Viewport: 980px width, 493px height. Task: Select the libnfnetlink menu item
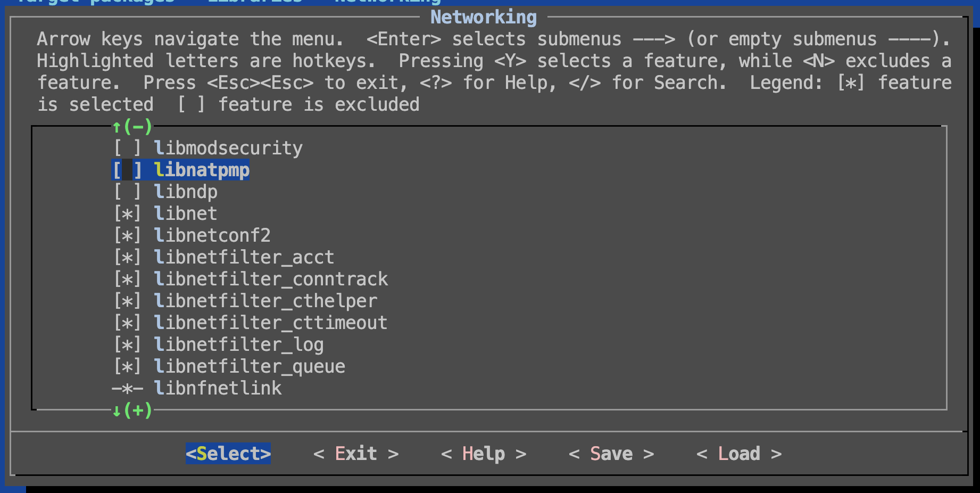pyautogui.click(x=217, y=388)
